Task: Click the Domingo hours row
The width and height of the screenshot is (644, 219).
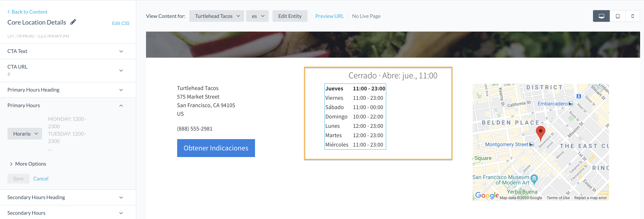Action: pos(355,117)
